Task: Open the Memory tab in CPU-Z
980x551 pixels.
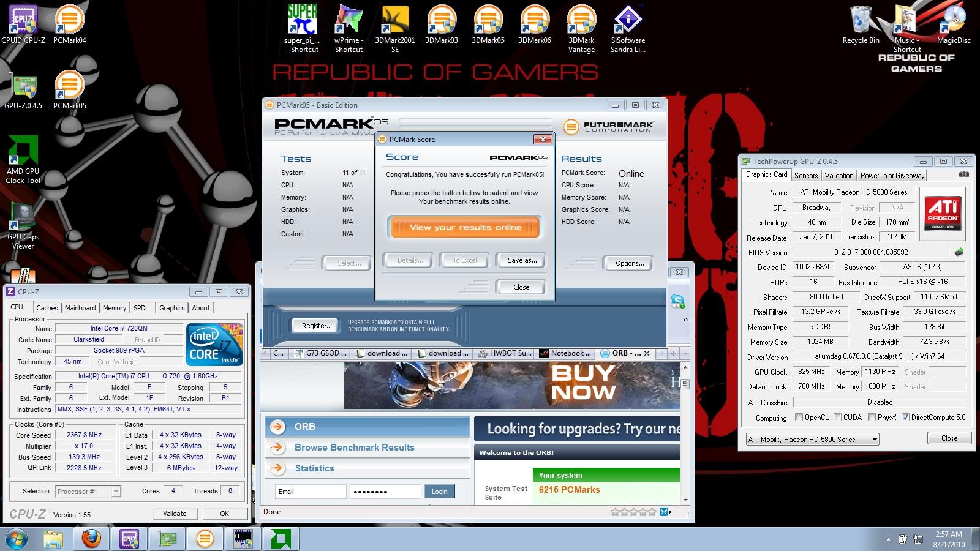Action: (x=115, y=308)
